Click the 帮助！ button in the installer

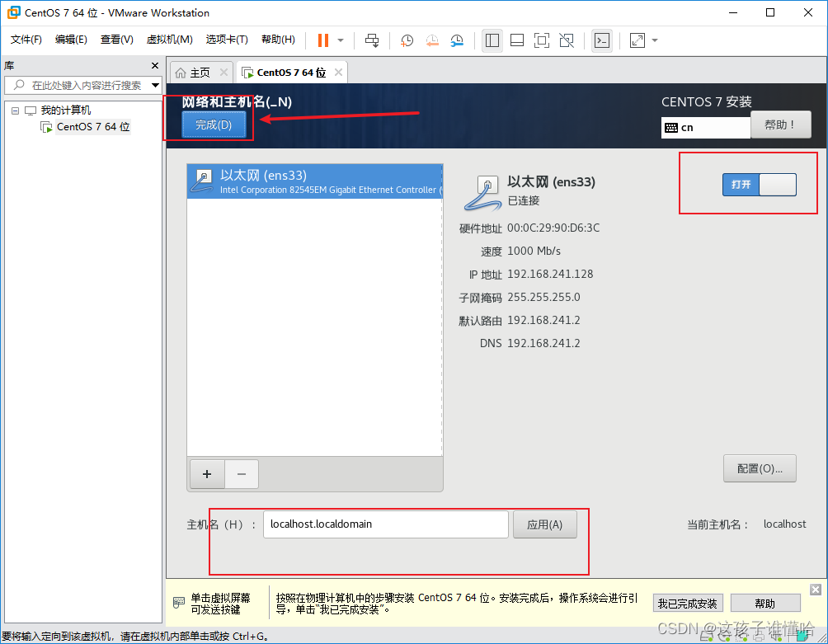coord(780,125)
